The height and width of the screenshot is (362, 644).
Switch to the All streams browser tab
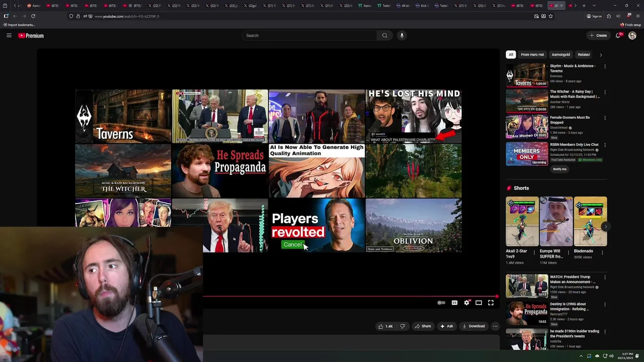[404, 6]
